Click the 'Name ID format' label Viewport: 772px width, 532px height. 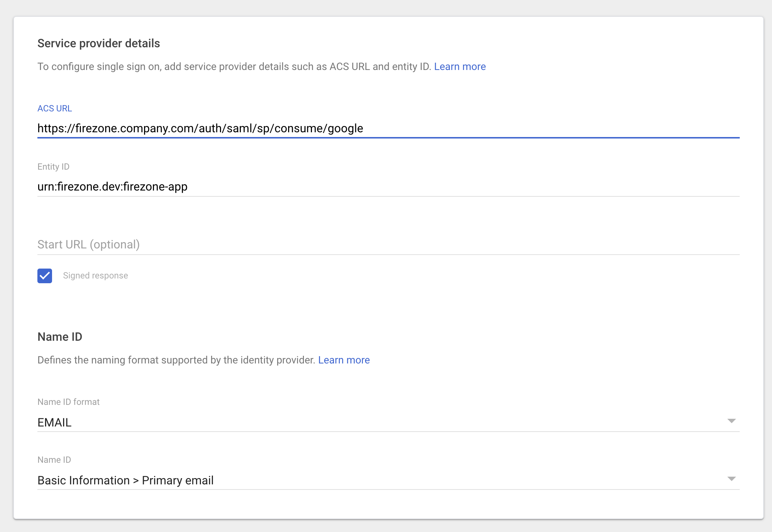[69, 402]
